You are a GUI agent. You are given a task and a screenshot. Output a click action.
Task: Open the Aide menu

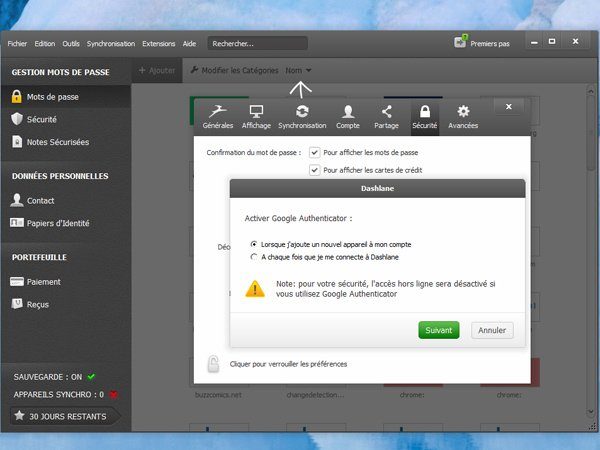[x=189, y=44]
